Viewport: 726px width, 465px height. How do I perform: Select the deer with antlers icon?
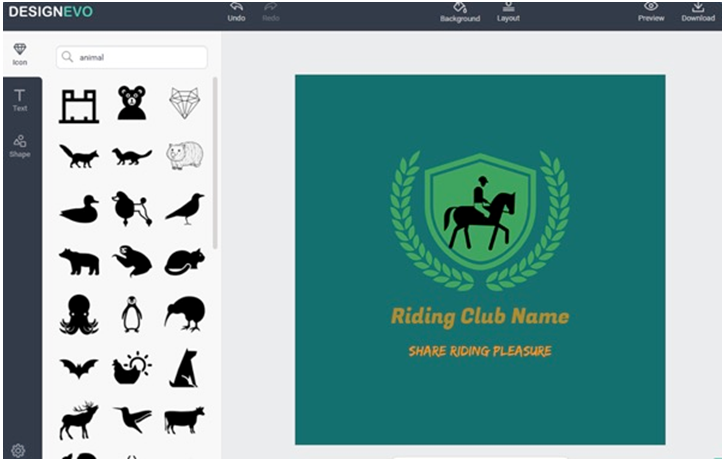(79, 421)
